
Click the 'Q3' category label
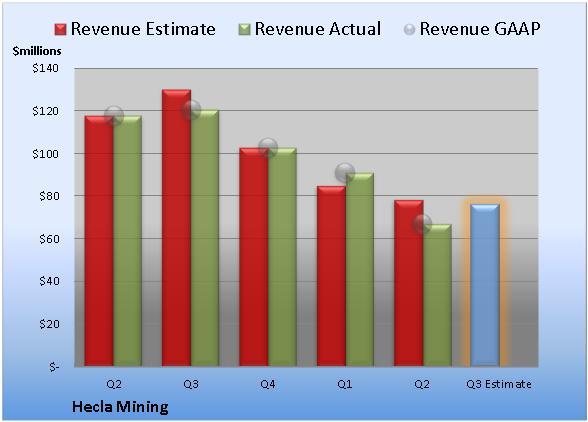(x=191, y=384)
